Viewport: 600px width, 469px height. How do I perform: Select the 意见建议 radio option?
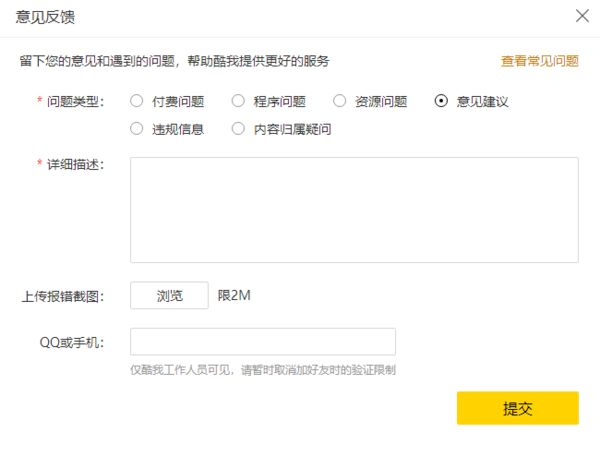[x=441, y=101]
